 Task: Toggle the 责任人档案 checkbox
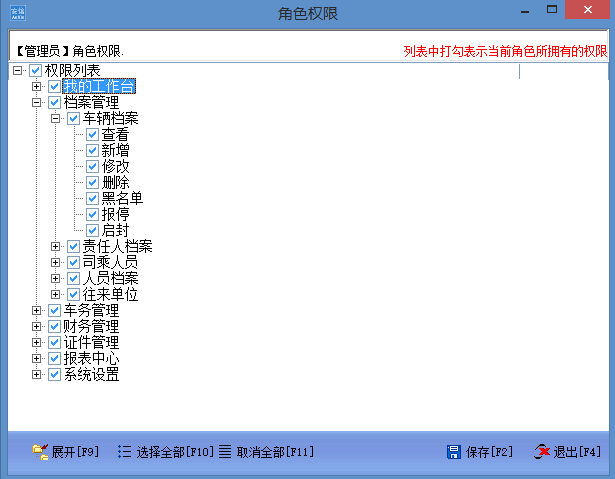pos(73,246)
